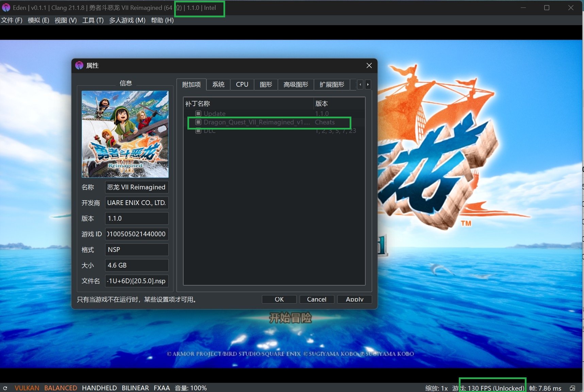Toggle the DLC checkbox
584x392 pixels.
coord(198,131)
